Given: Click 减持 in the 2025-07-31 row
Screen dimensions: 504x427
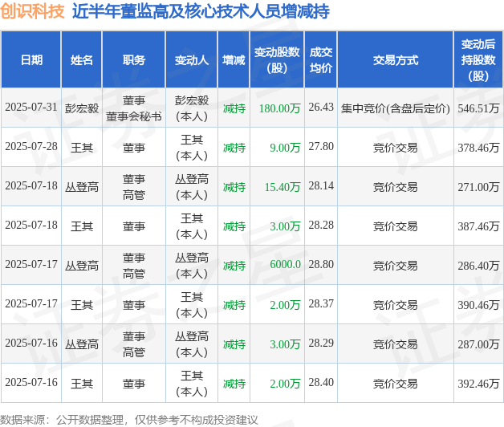Looking at the screenshot, I should (x=234, y=108).
